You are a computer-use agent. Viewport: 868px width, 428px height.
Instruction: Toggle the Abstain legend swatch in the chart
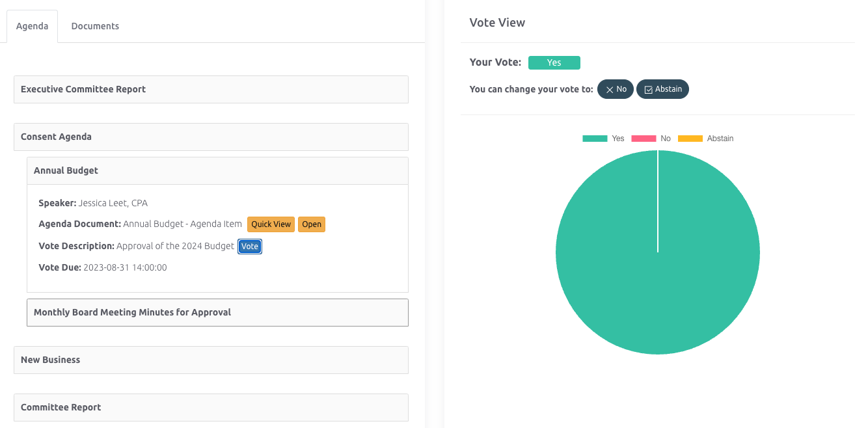tap(690, 139)
